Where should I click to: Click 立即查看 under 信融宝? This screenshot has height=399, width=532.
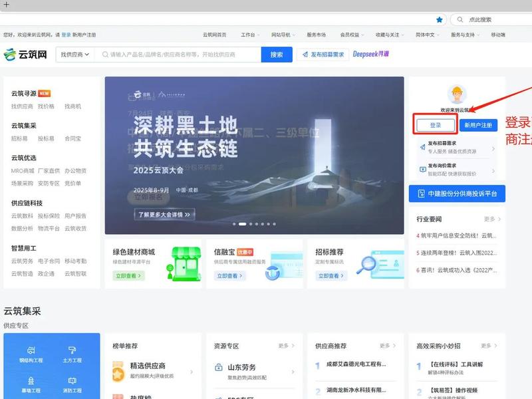pyautogui.click(x=229, y=276)
